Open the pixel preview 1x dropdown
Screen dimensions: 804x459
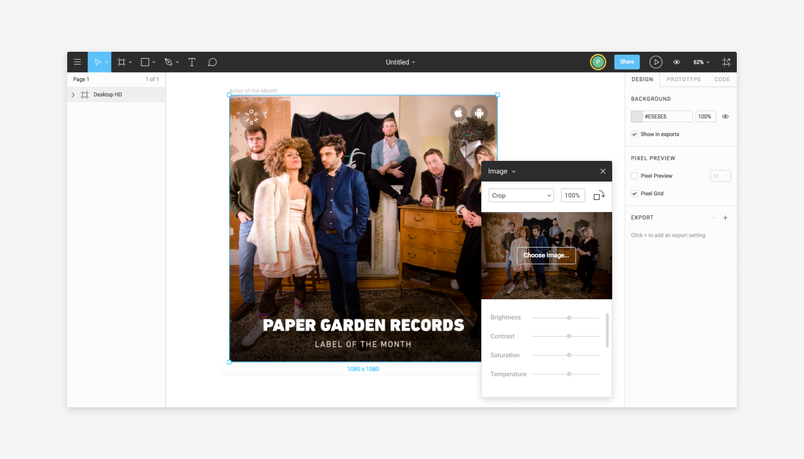coord(720,176)
